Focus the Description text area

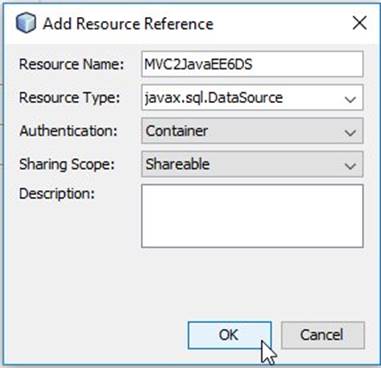(252, 216)
